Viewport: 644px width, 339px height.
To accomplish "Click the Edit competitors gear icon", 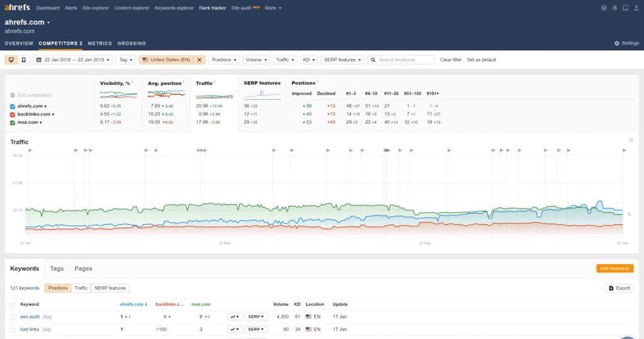I will point(12,95).
